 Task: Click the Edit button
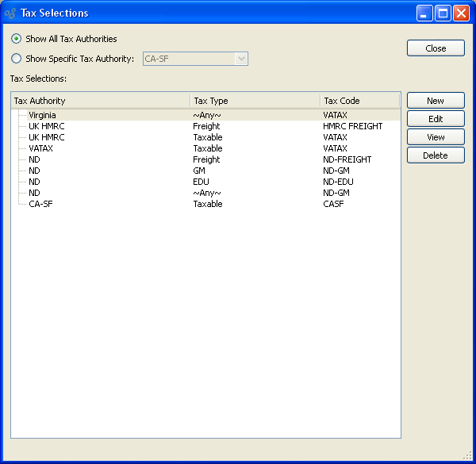436,119
